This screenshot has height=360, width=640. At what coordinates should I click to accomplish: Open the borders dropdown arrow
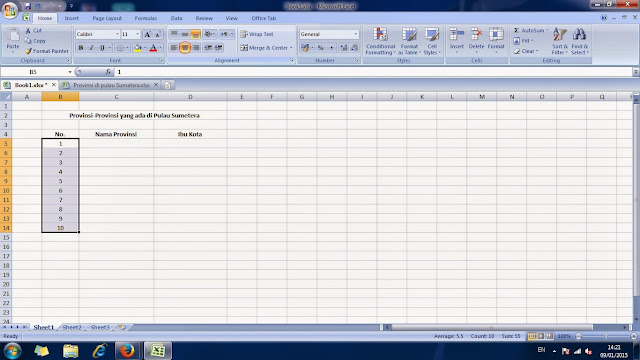point(127,48)
